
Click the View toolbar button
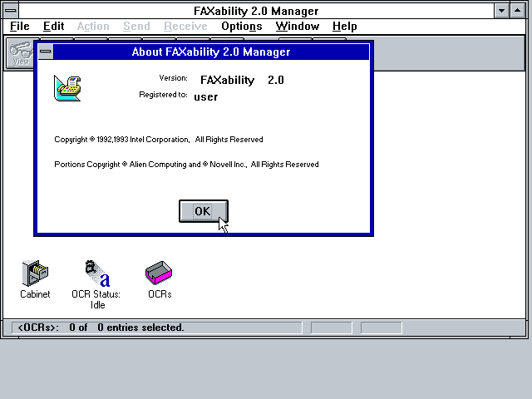[x=20, y=53]
